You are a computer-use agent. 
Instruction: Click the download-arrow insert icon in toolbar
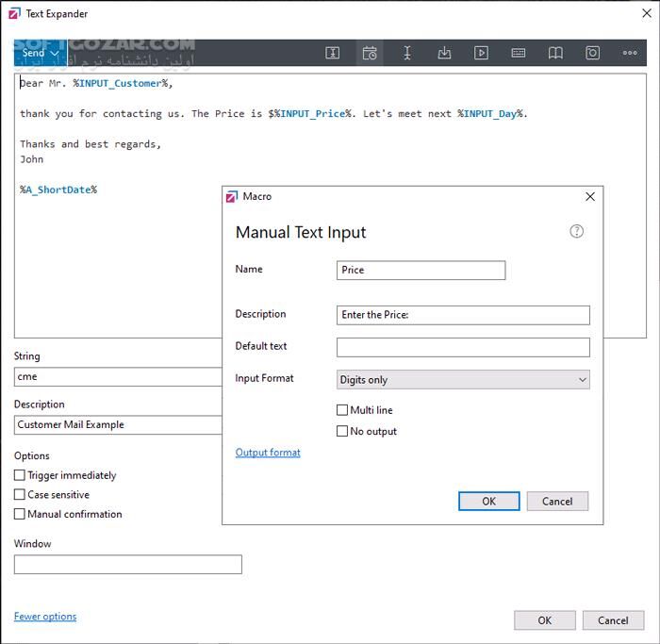point(444,54)
